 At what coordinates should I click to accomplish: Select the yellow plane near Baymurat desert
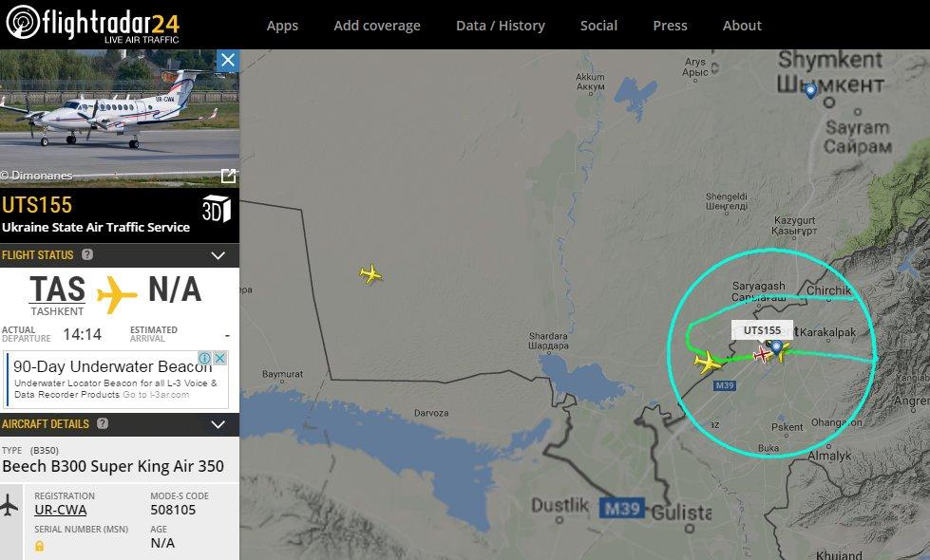(x=370, y=273)
